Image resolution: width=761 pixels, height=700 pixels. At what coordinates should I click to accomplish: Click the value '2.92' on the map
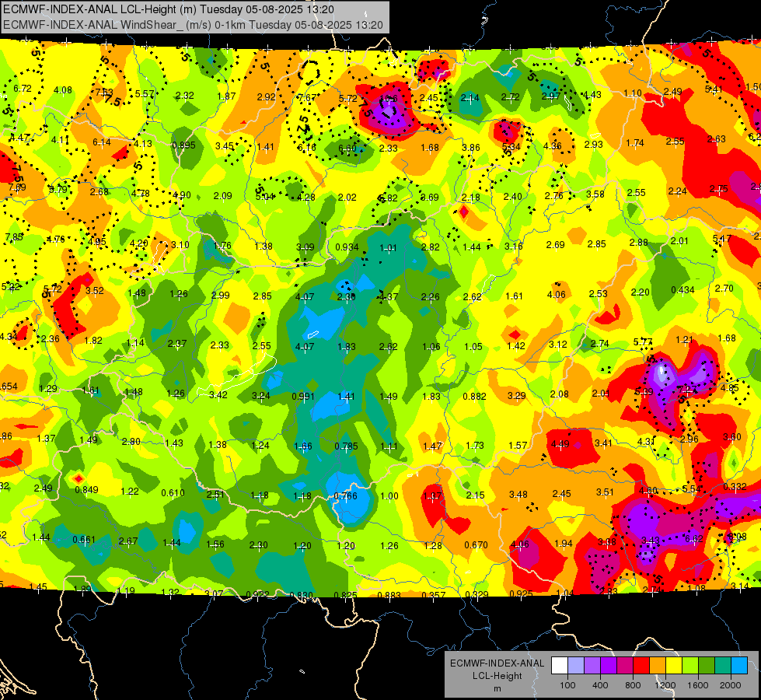point(267,96)
